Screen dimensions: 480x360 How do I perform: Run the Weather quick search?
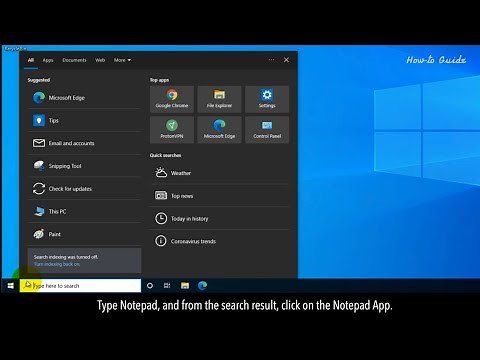coord(220,173)
